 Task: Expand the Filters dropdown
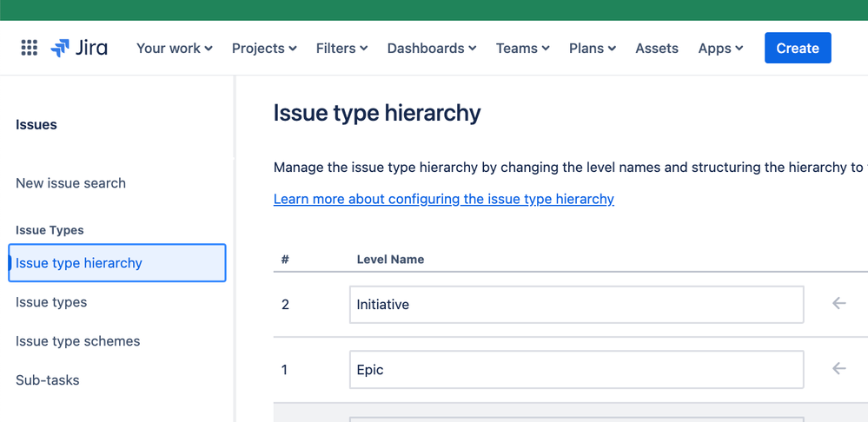pyautogui.click(x=341, y=48)
